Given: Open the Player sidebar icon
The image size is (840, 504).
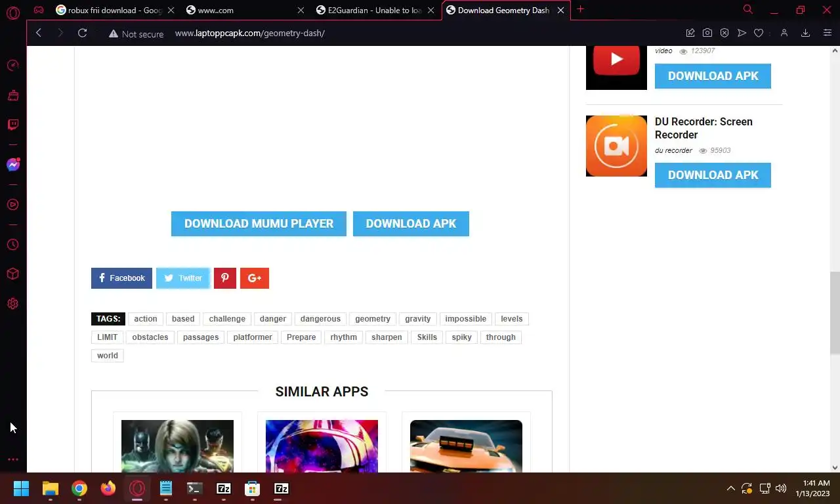Looking at the screenshot, I should pyautogui.click(x=12, y=205).
